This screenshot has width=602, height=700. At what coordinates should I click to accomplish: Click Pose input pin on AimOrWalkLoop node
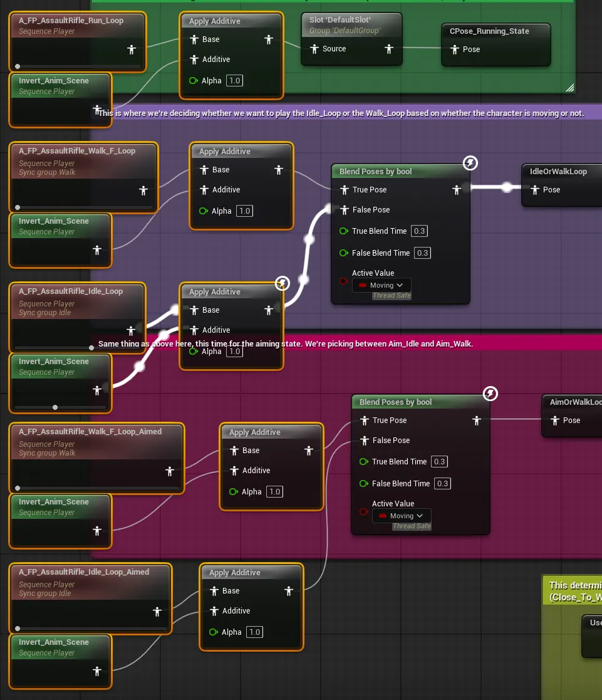[x=554, y=420]
